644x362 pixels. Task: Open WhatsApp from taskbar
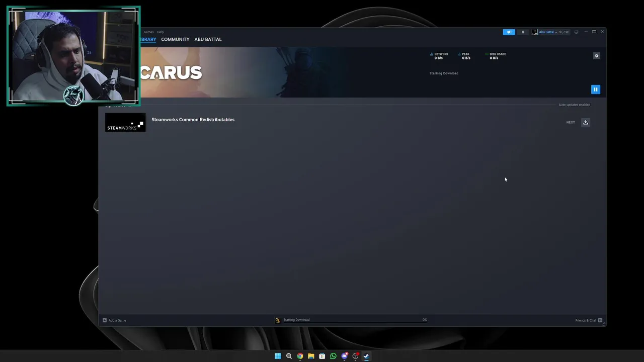tap(333, 356)
